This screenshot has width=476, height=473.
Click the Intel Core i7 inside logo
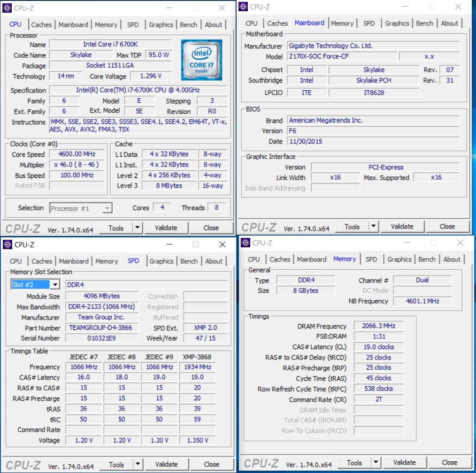pyautogui.click(x=201, y=60)
